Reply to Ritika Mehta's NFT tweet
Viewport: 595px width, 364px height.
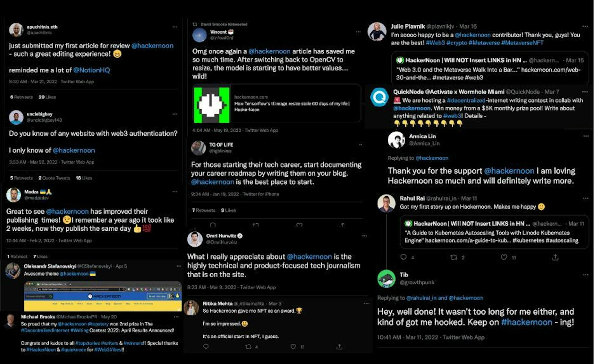pyautogui.click(x=206, y=347)
